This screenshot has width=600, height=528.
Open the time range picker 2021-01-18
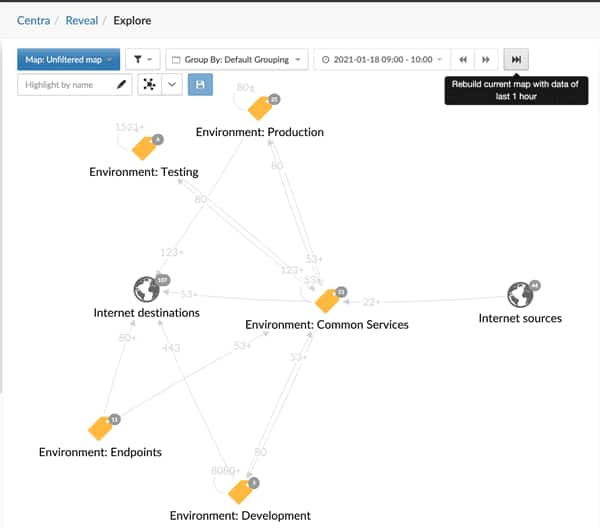pos(379,60)
